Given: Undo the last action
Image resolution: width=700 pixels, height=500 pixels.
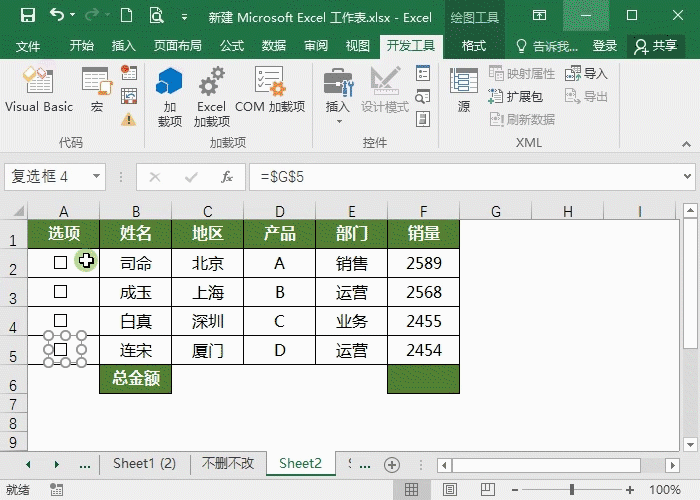Looking at the screenshot, I should click(57, 16).
